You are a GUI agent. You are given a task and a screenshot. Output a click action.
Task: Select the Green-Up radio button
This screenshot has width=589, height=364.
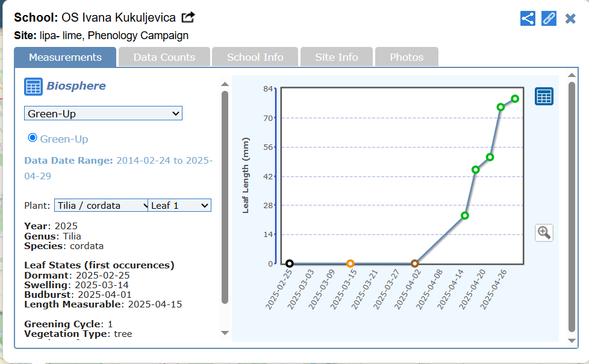[x=33, y=138]
